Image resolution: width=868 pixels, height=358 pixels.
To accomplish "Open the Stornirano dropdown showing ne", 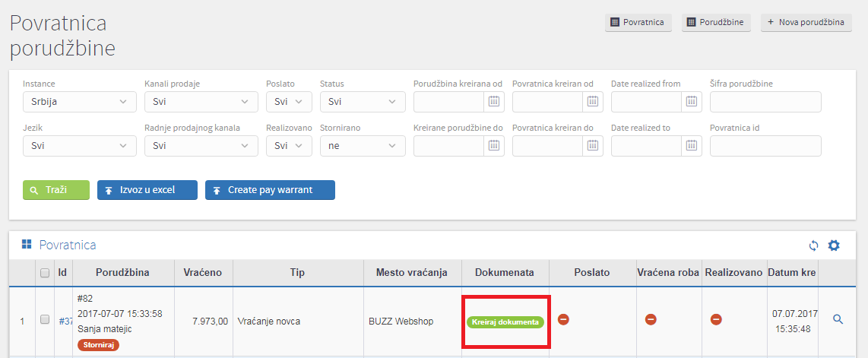I will (363, 146).
